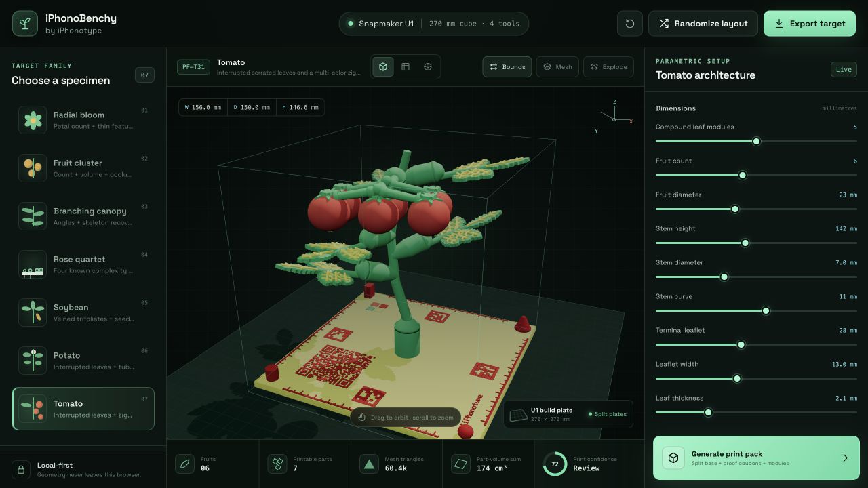Viewport: 868px width, 488px height.
Task: Click the Soybean specimen icon
Action: 33,312
